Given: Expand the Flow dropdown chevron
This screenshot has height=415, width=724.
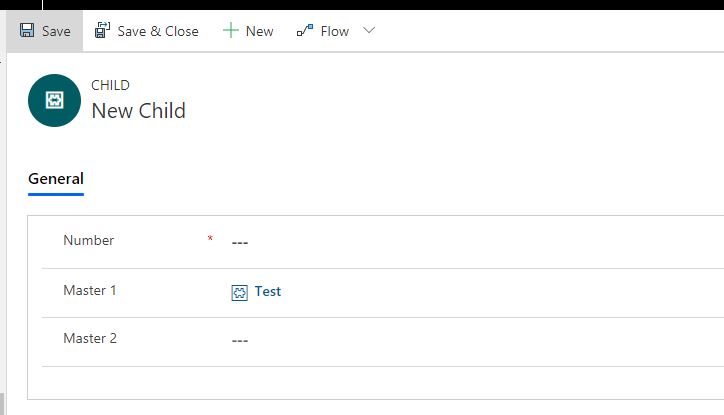Looking at the screenshot, I should [369, 30].
